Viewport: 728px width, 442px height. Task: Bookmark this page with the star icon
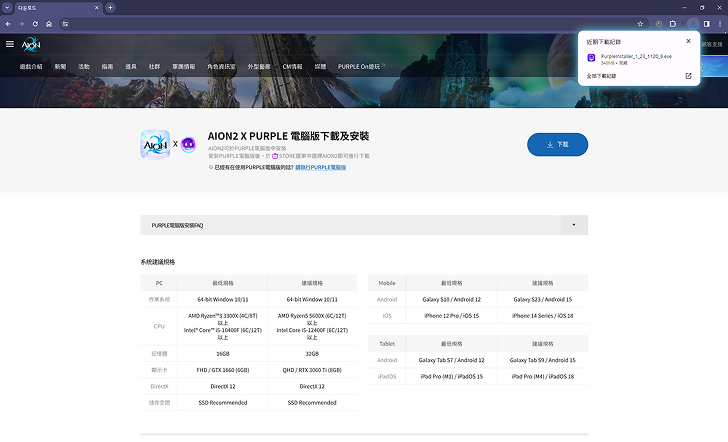point(640,23)
